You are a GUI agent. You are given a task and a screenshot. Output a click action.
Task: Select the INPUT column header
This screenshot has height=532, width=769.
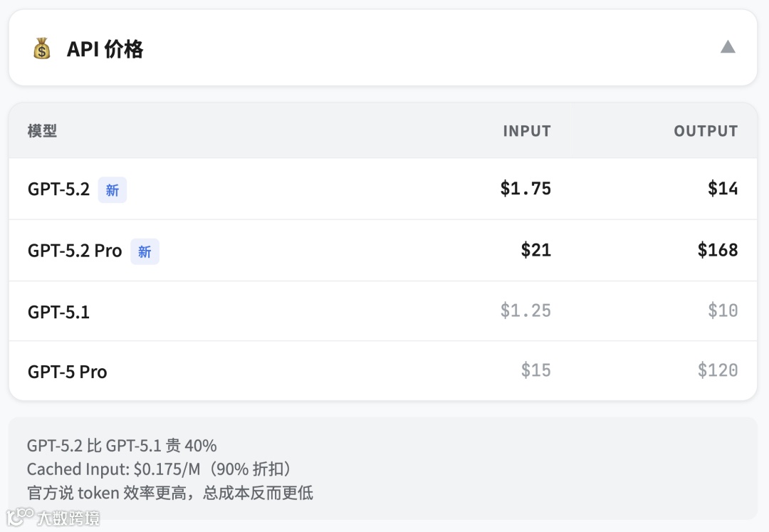(x=526, y=131)
